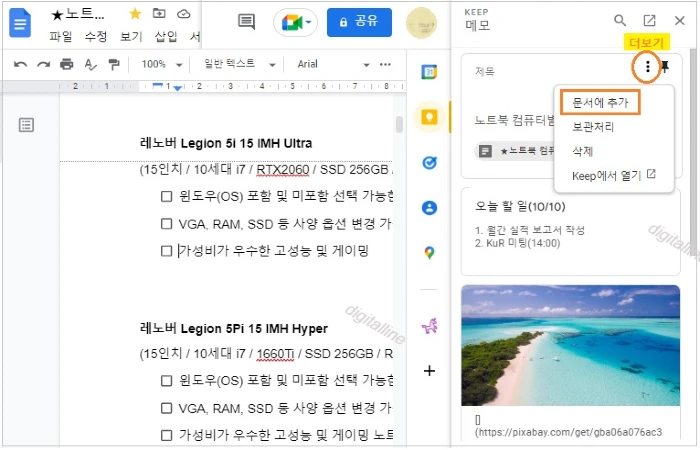Click the note's three-dot more button
Viewport: 700px width, 450px height.
tap(647, 67)
